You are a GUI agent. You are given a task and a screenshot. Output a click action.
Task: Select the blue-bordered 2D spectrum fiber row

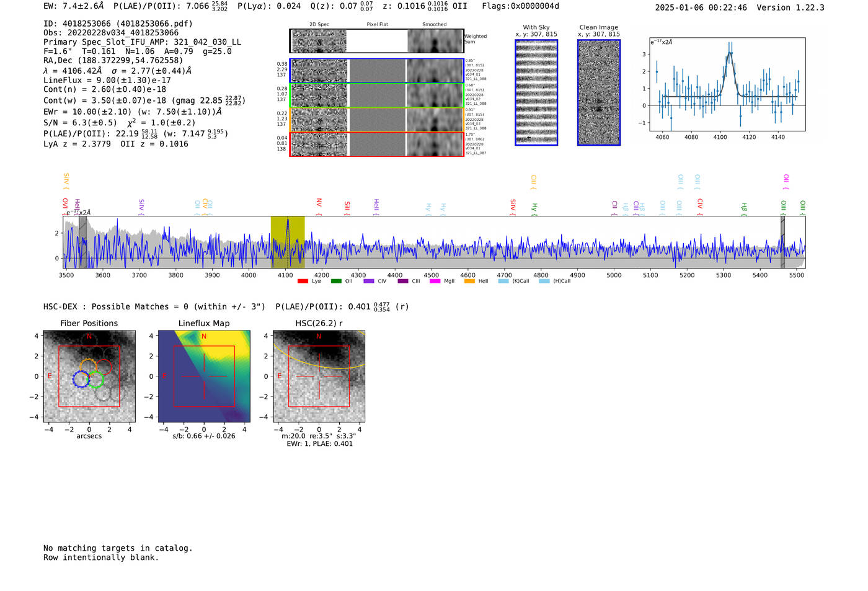click(377, 71)
